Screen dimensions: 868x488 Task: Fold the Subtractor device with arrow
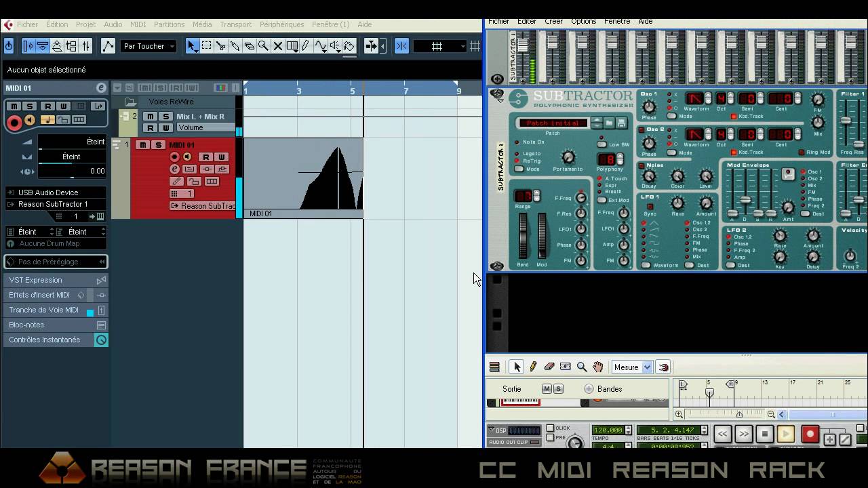500,100
